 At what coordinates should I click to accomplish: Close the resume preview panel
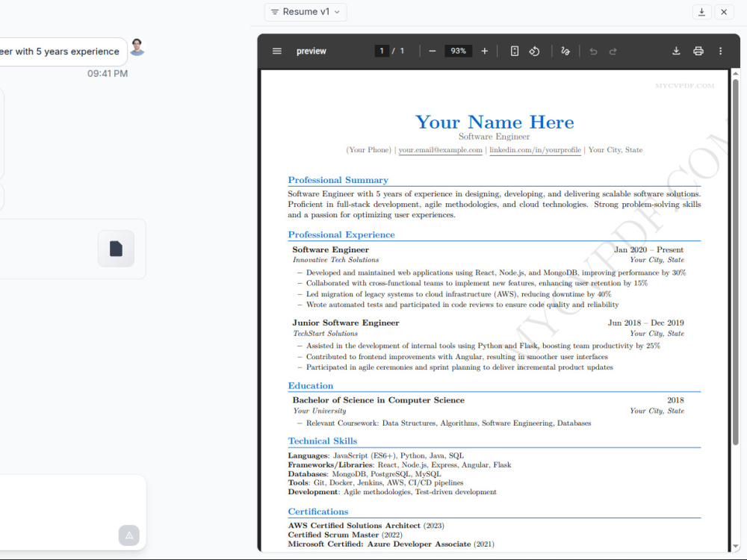coord(724,12)
